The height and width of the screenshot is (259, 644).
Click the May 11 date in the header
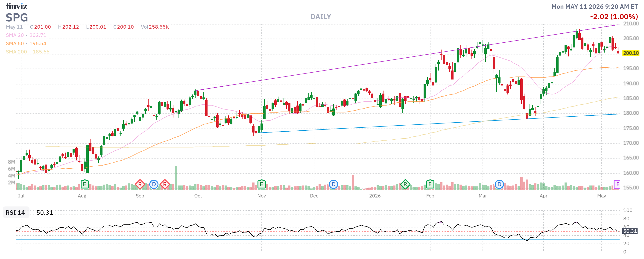click(14, 27)
